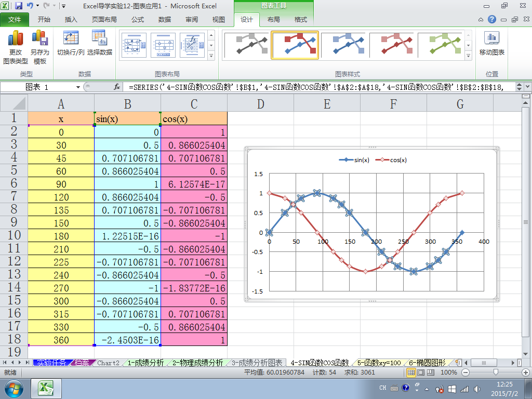Click the zoom slider handle

point(496,372)
